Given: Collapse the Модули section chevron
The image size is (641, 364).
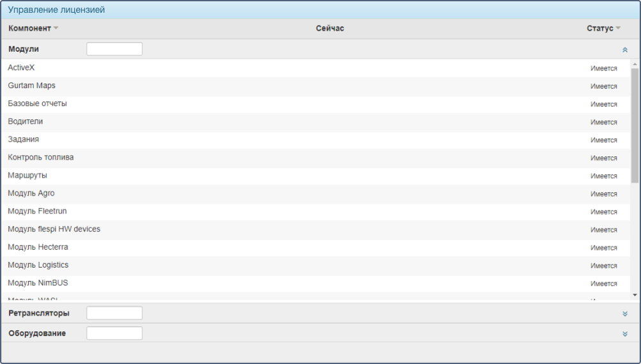Looking at the screenshot, I should (624, 50).
